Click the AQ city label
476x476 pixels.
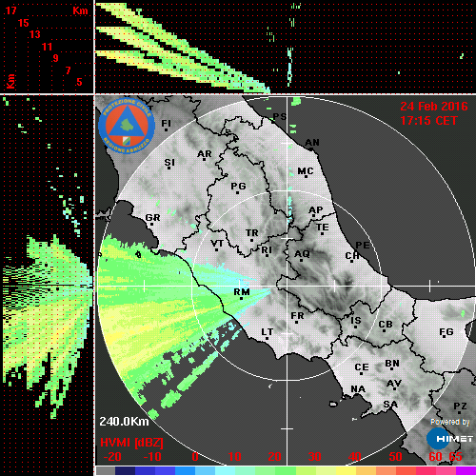(302, 254)
